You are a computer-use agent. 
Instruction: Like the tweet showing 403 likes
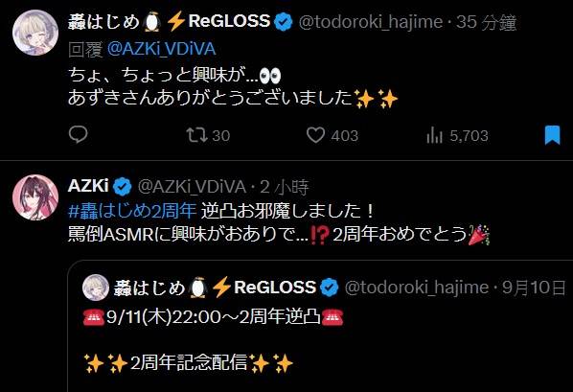332,135
